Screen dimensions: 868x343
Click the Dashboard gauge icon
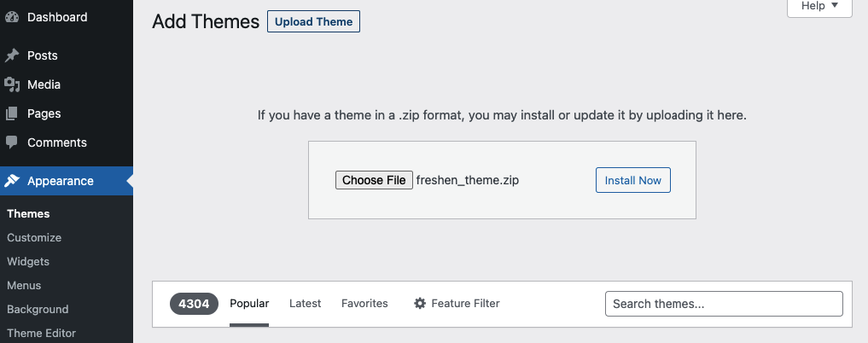point(12,17)
